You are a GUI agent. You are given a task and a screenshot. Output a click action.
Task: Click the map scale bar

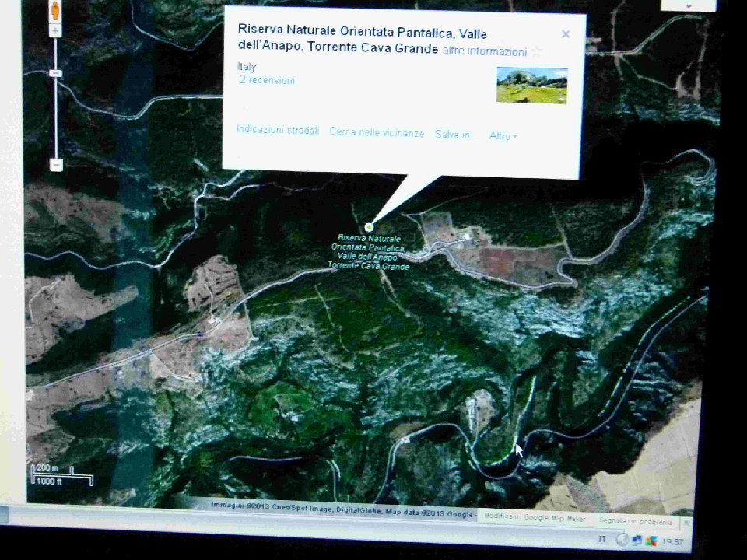62,475
